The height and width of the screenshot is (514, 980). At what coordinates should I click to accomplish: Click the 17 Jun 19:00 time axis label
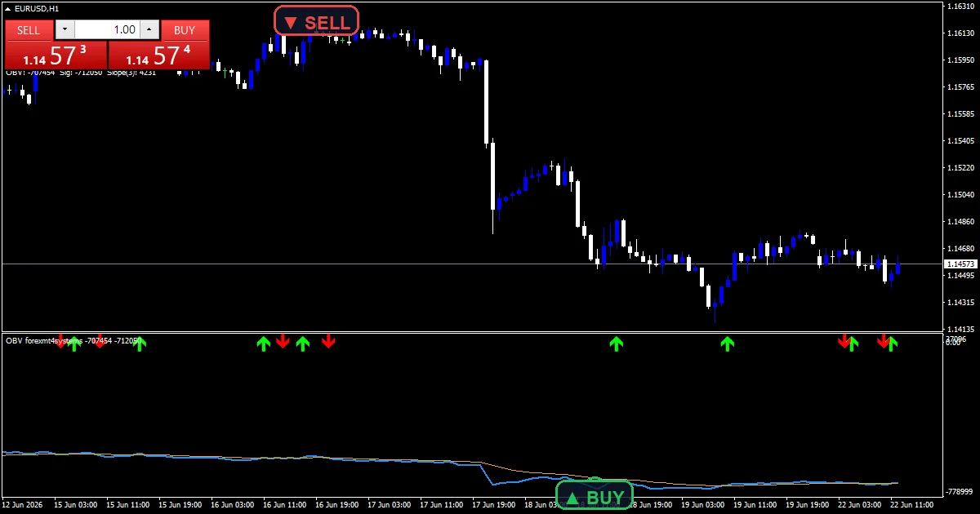(493, 505)
